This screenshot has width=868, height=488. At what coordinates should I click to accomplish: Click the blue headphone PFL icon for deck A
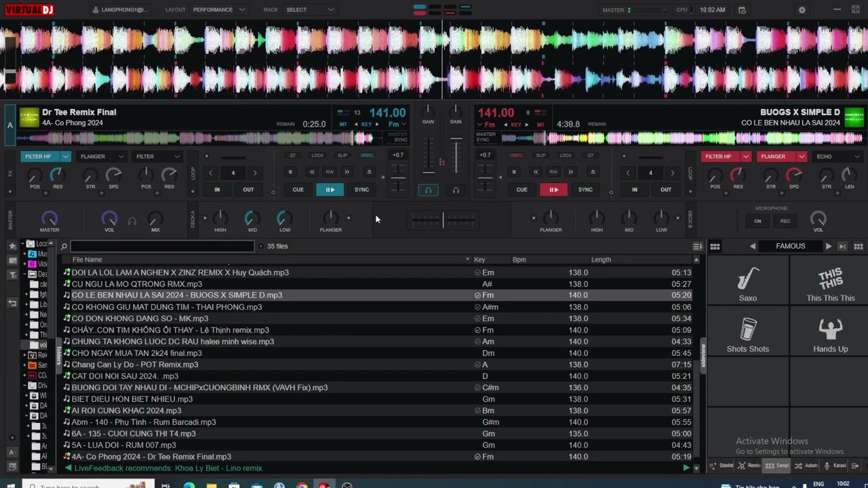point(428,190)
